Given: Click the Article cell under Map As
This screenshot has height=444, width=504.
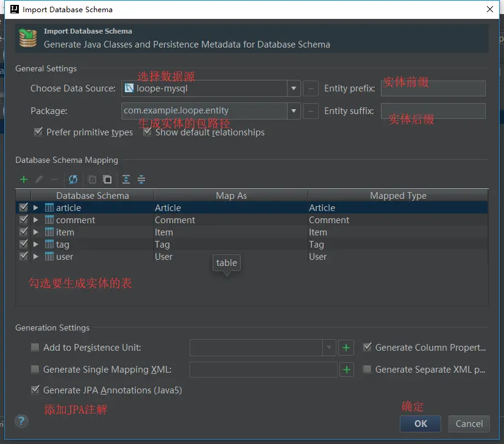Looking at the screenshot, I should [x=231, y=208].
